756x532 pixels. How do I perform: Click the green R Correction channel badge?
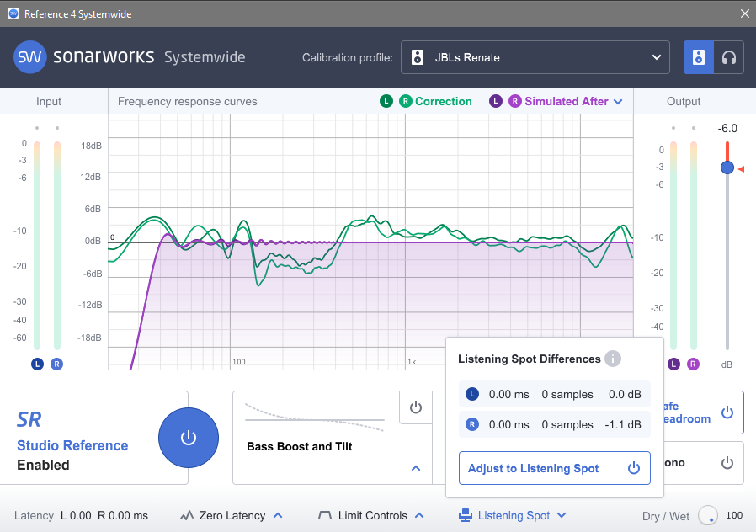[x=405, y=101]
